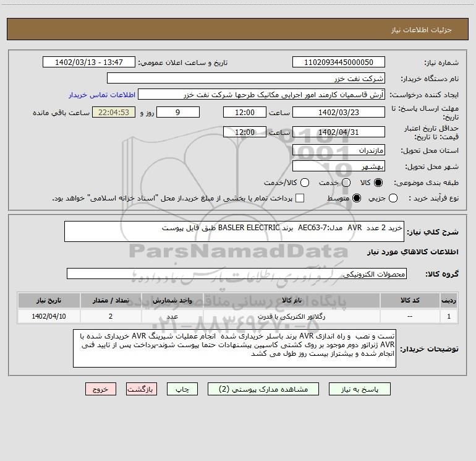
Task: Click countdown timer 22:04:53
Action: pos(114,112)
